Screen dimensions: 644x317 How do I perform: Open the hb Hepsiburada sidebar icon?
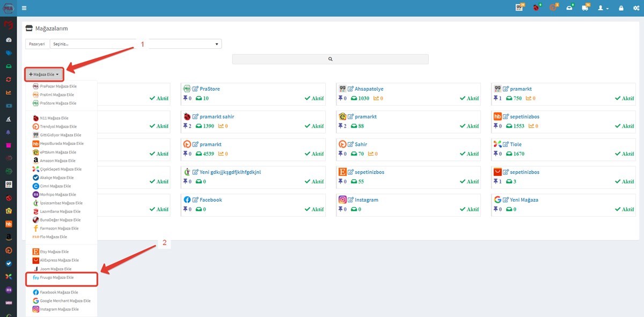(9, 224)
